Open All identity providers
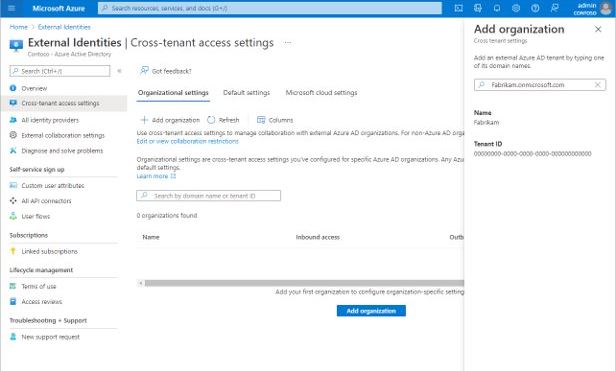The height and width of the screenshot is (371, 616). [x=50, y=120]
